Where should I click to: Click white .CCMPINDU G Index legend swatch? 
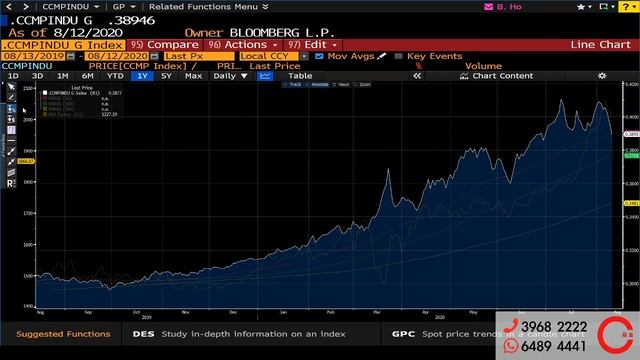pos(45,93)
